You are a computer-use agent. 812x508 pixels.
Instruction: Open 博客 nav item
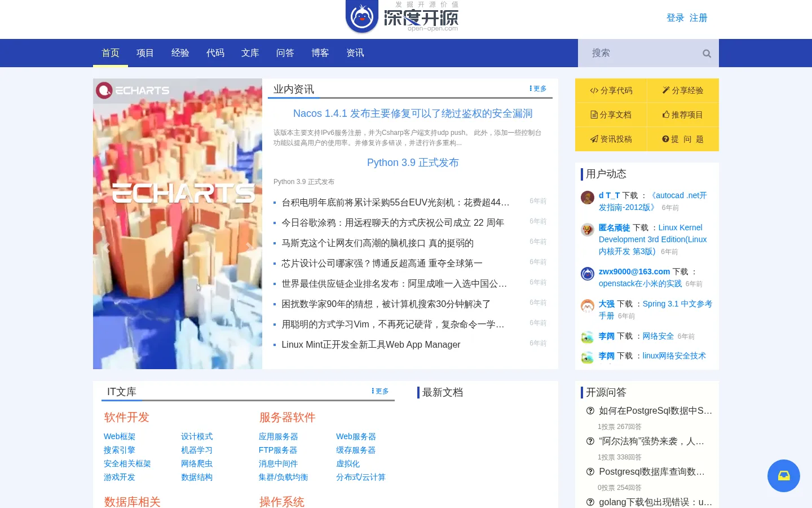pos(320,53)
